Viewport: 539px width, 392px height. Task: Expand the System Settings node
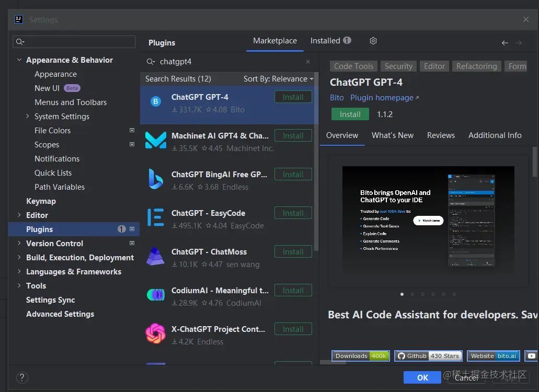point(28,116)
